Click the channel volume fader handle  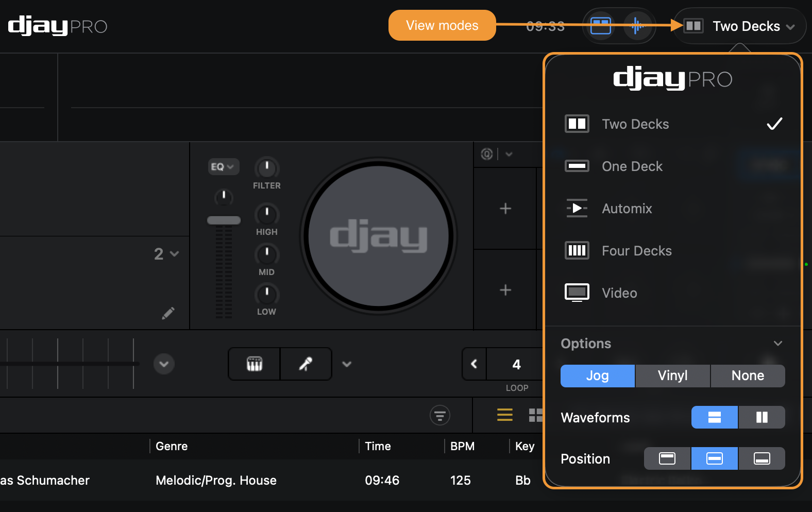point(224,220)
